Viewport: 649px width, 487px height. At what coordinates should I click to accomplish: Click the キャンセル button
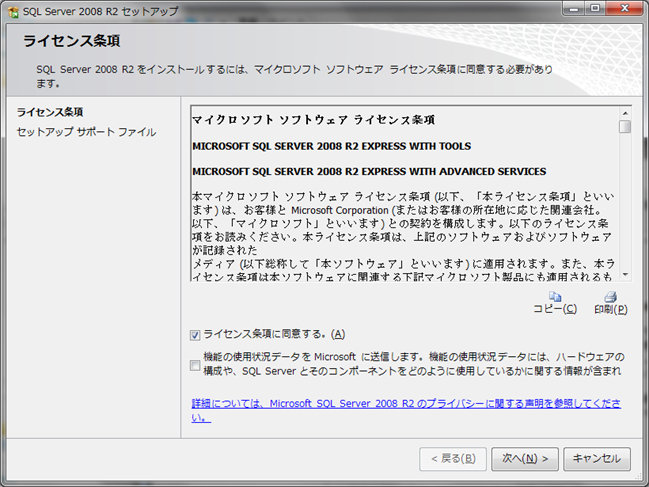click(597, 458)
